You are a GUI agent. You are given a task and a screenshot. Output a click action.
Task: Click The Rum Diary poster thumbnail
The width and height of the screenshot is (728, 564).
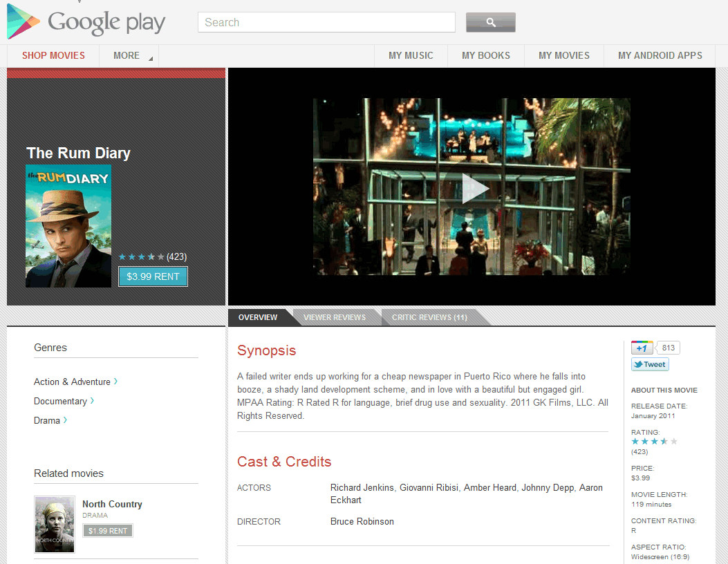coord(68,226)
